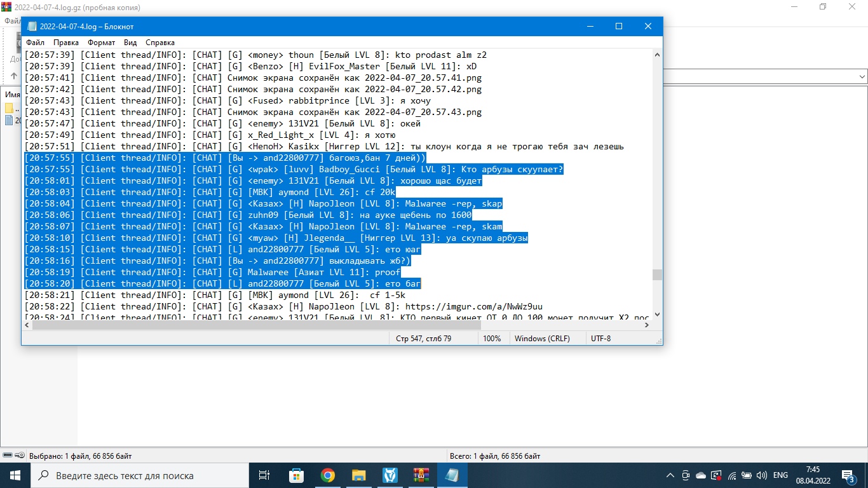This screenshot has width=868, height=488.
Task: Open Task View from taskbar
Action: click(x=264, y=475)
